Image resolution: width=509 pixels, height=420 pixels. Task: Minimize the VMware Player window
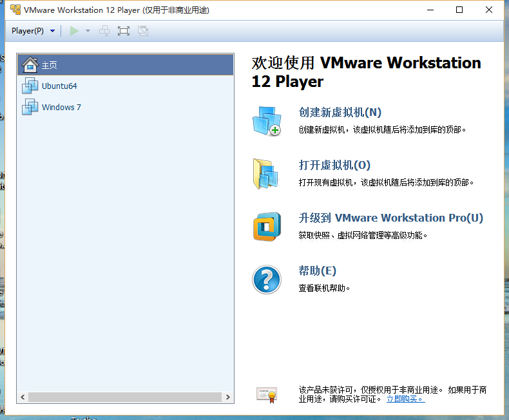(430, 10)
